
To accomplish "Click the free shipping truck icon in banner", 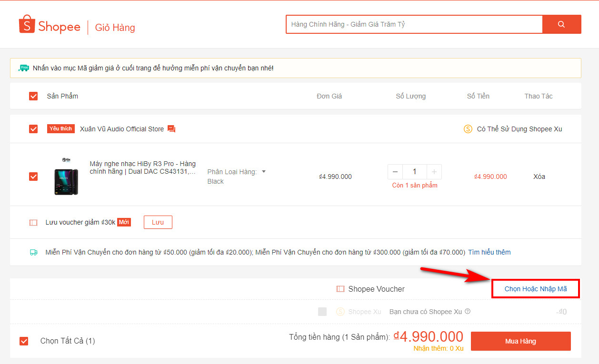I will pyautogui.click(x=23, y=68).
